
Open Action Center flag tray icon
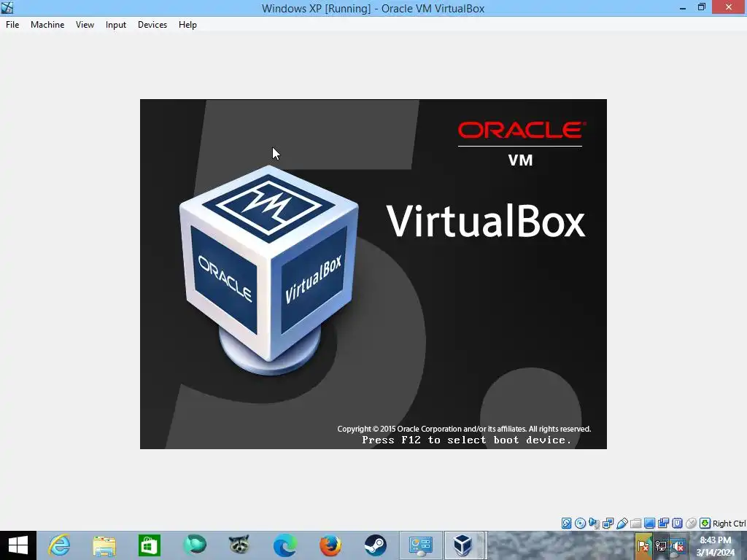[643, 545]
